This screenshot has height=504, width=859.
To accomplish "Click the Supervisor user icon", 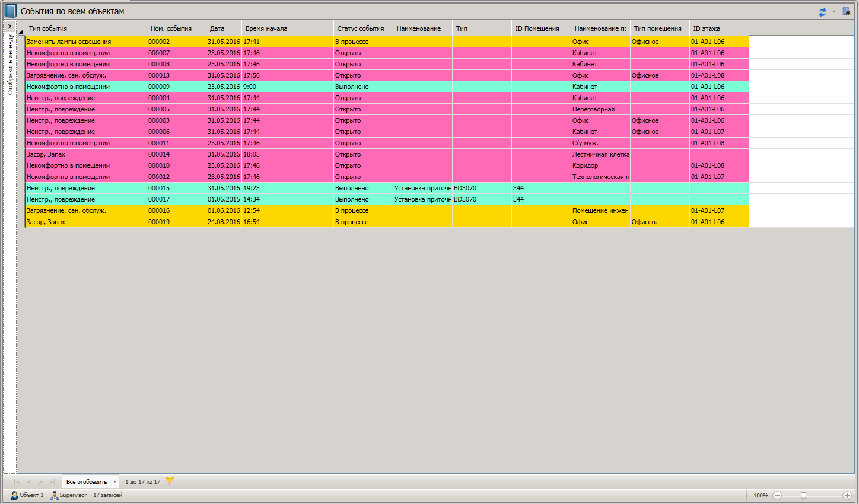I will pos(55,495).
